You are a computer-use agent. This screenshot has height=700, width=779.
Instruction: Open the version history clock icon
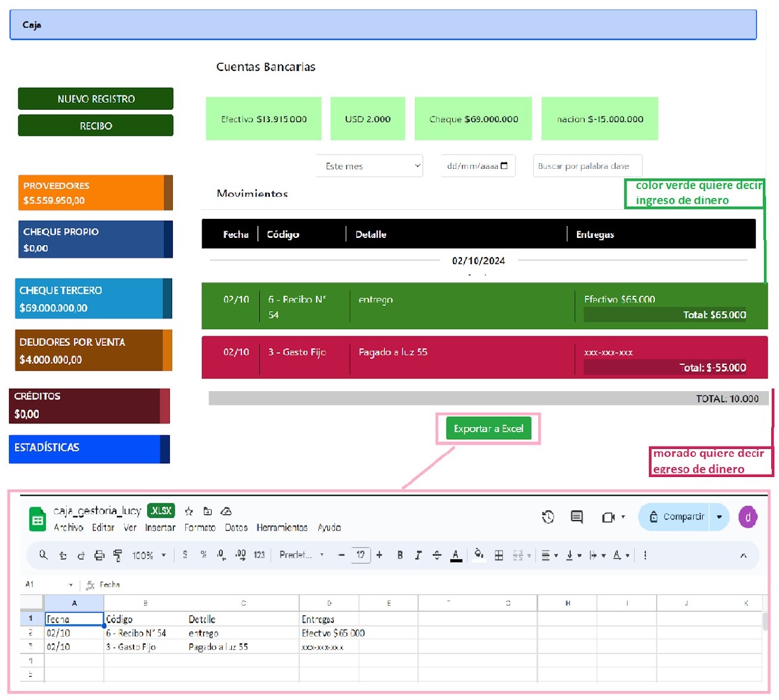(548, 517)
